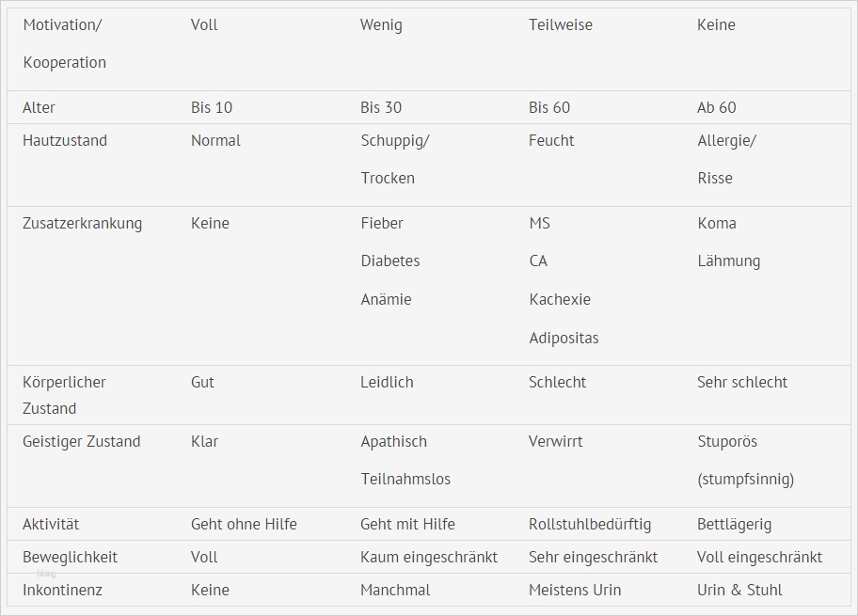858x616 pixels.
Task: Select the 'Urin & Stuhl' cell
Action: 739,590
